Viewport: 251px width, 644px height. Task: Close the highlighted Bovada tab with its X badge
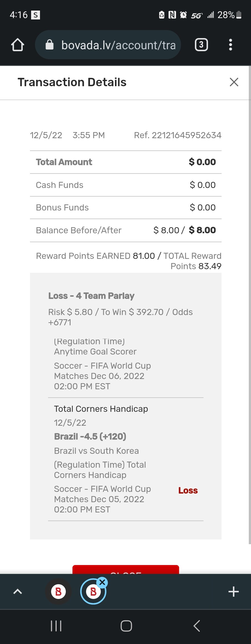tap(102, 582)
